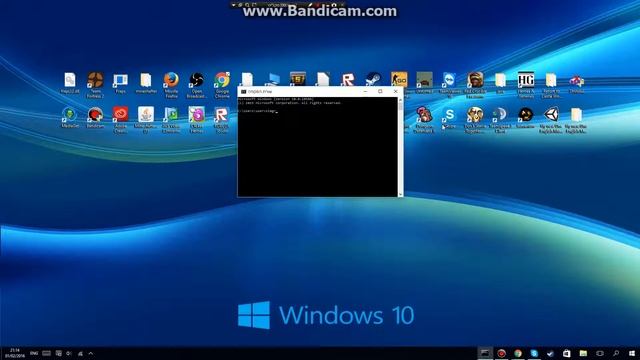Select the MediaGet desktop shortcut

pyautogui.click(x=70, y=118)
